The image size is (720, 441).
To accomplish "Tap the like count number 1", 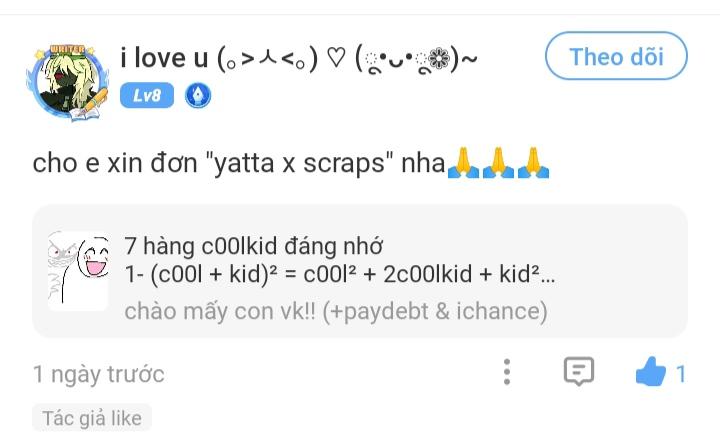I will [681, 374].
